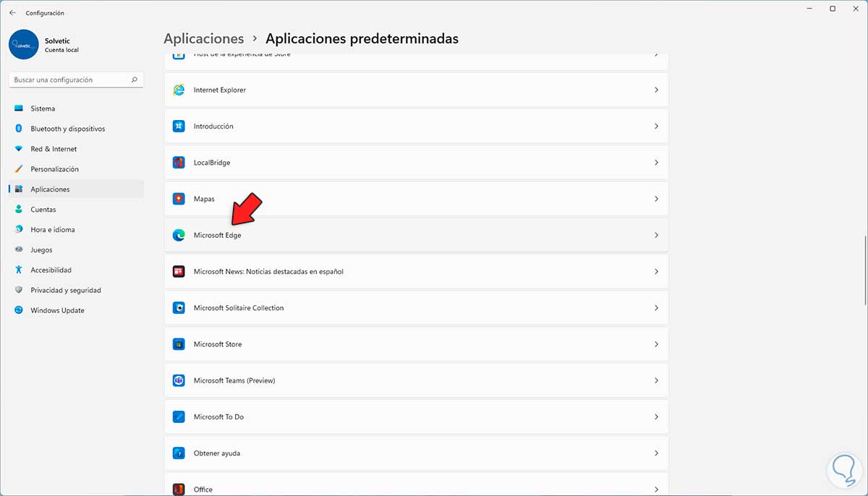
Task: Click the Aplicaciones breadcrumb link
Action: click(x=203, y=39)
